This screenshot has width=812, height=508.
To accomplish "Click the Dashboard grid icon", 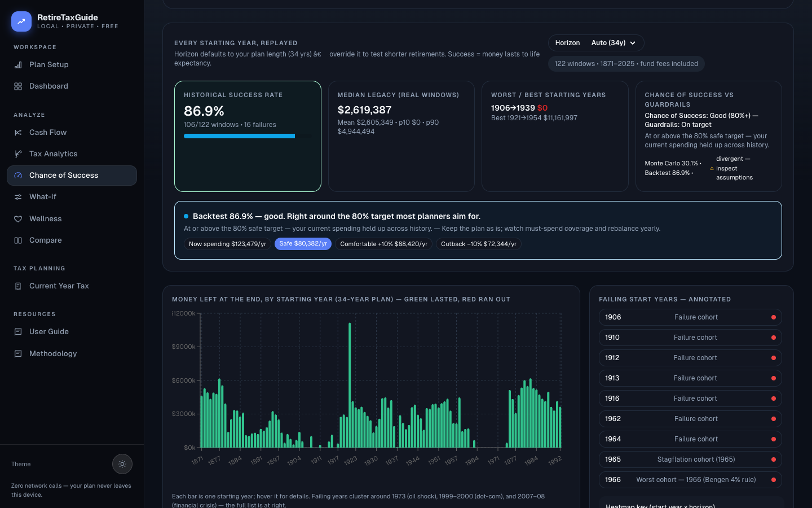I will point(18,86).
